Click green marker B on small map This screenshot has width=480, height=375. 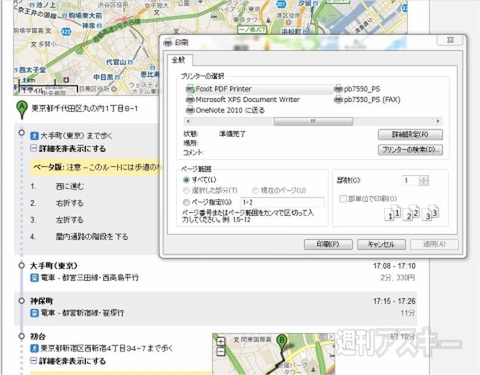(x=282, y=341)
